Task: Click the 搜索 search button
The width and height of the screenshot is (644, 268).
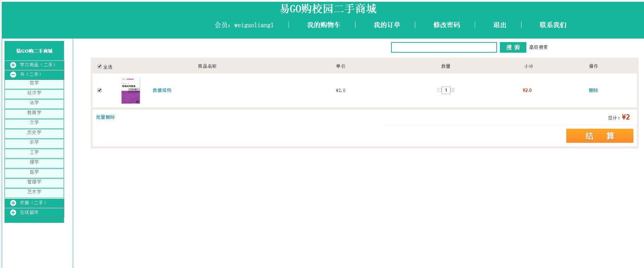Action: (x=513, y=47)
